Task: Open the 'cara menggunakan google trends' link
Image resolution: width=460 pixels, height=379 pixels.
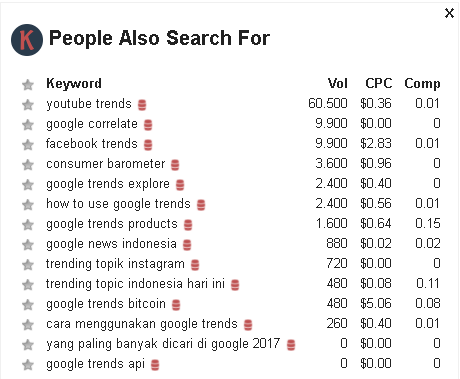Action: coord(142,324)
